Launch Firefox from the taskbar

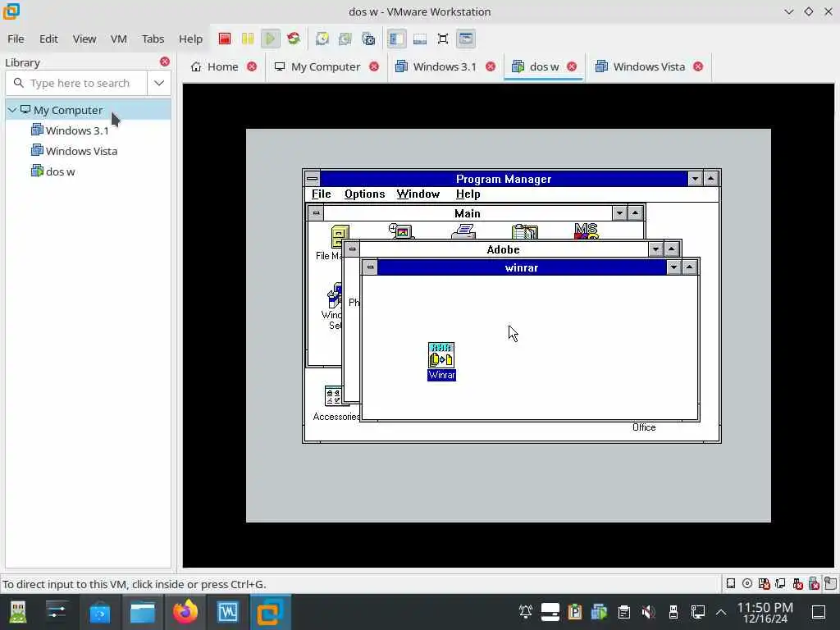(x=185, y=612)
